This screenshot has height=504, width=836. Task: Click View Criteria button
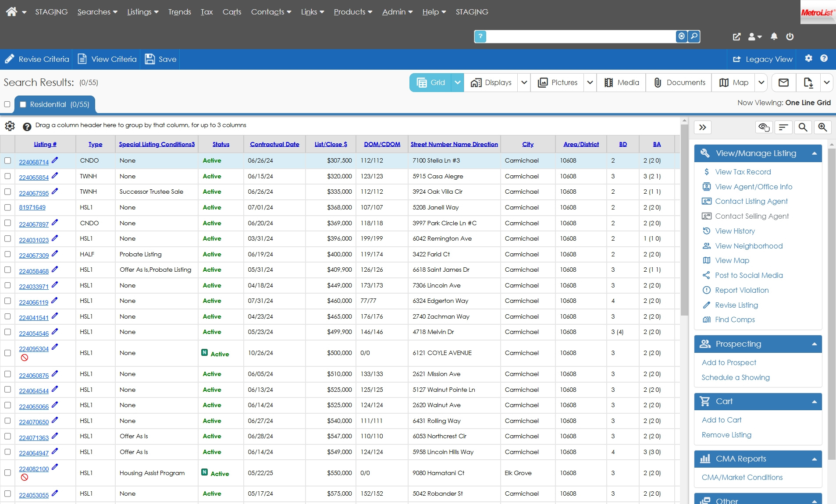(107, 59)
